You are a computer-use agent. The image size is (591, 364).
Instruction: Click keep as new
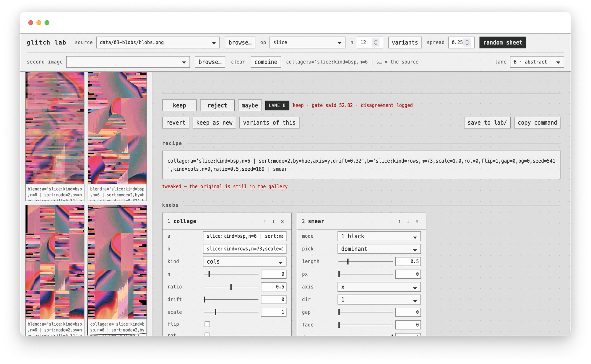coord(214,123)
